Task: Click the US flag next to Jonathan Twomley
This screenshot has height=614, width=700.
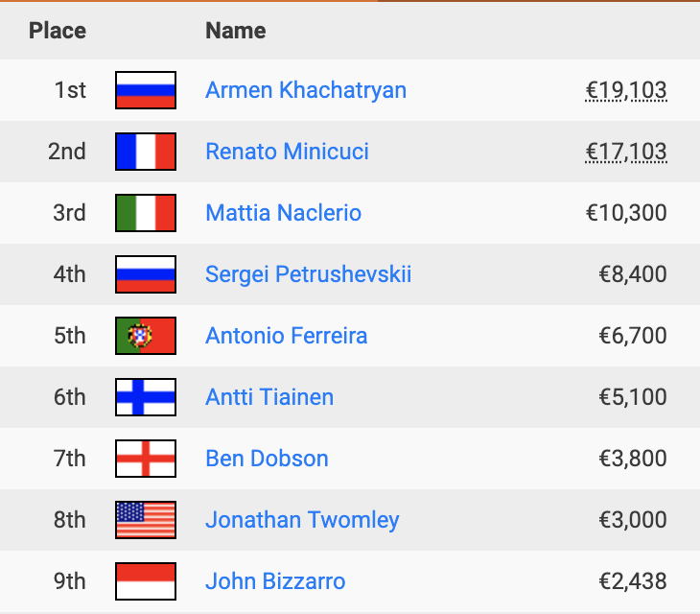Action: point(146,520)
